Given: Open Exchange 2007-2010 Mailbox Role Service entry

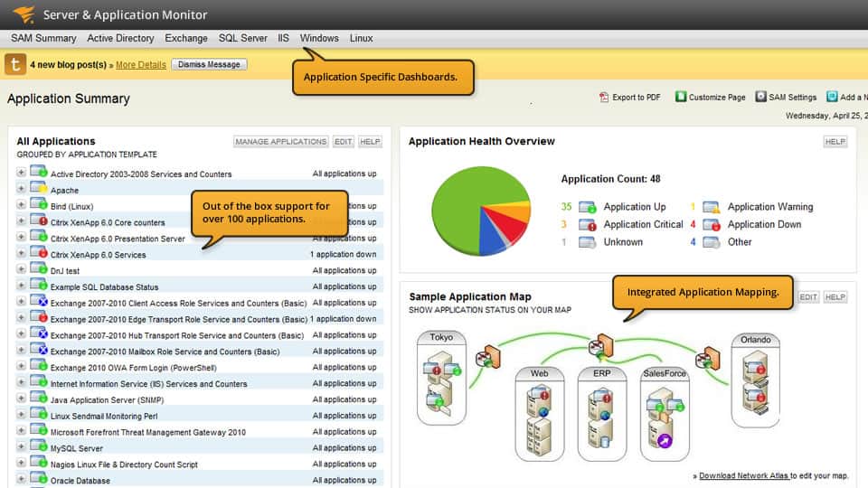Looking at the screenshot, I should tap(165, 352).
